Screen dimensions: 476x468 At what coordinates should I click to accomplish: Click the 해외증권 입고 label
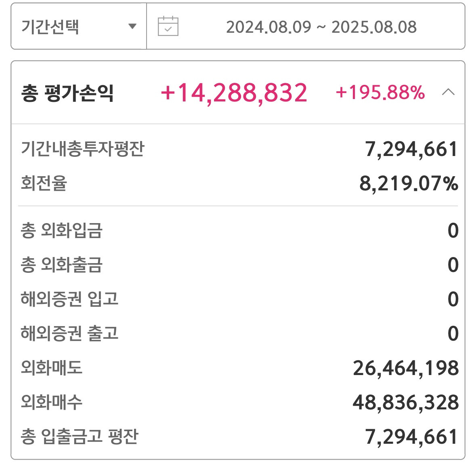click(69, 299)
